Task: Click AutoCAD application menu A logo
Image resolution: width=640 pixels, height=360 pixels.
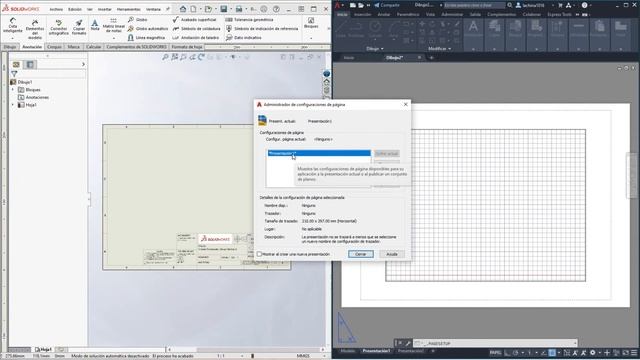Action: pos(338,5)
